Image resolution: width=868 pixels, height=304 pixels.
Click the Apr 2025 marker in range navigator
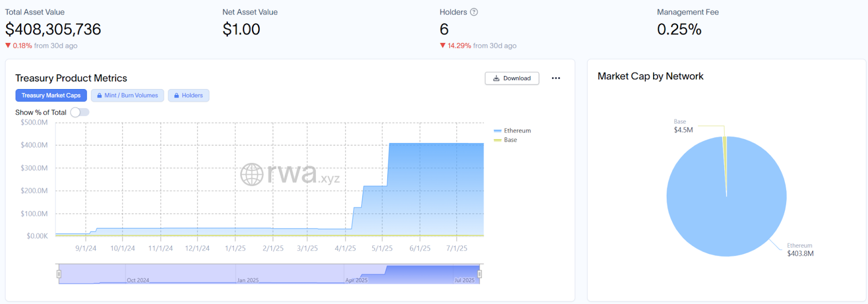coord(356,280)
